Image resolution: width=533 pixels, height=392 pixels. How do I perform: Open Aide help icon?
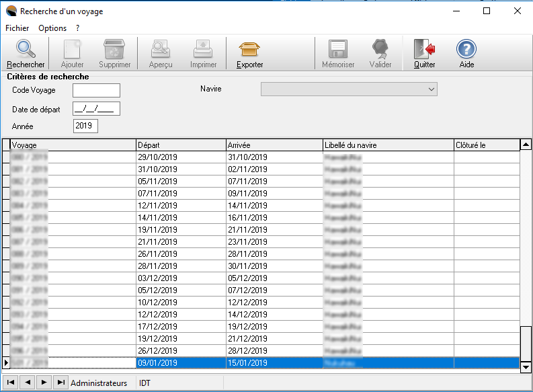(x=466, y=50)
